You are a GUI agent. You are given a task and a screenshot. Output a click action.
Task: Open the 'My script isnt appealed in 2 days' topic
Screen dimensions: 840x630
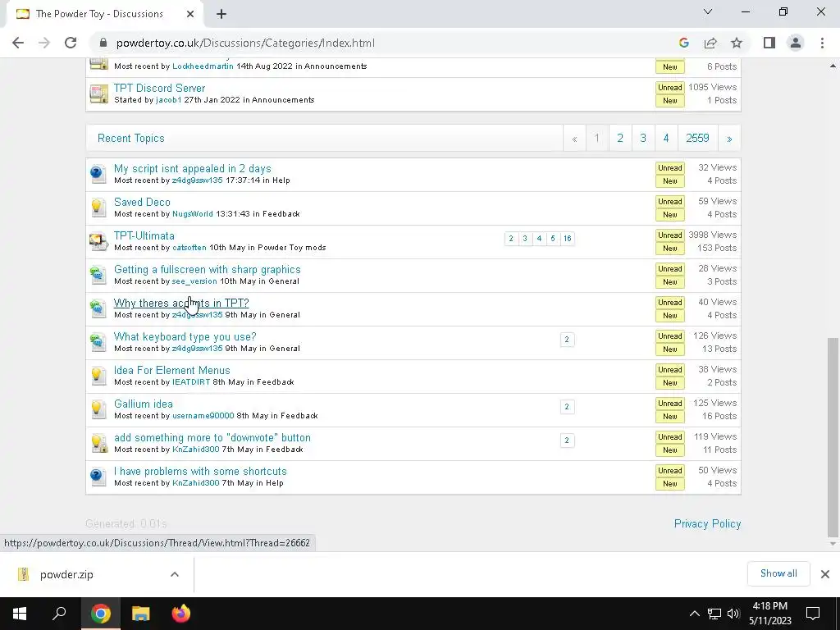click(192, 169)
